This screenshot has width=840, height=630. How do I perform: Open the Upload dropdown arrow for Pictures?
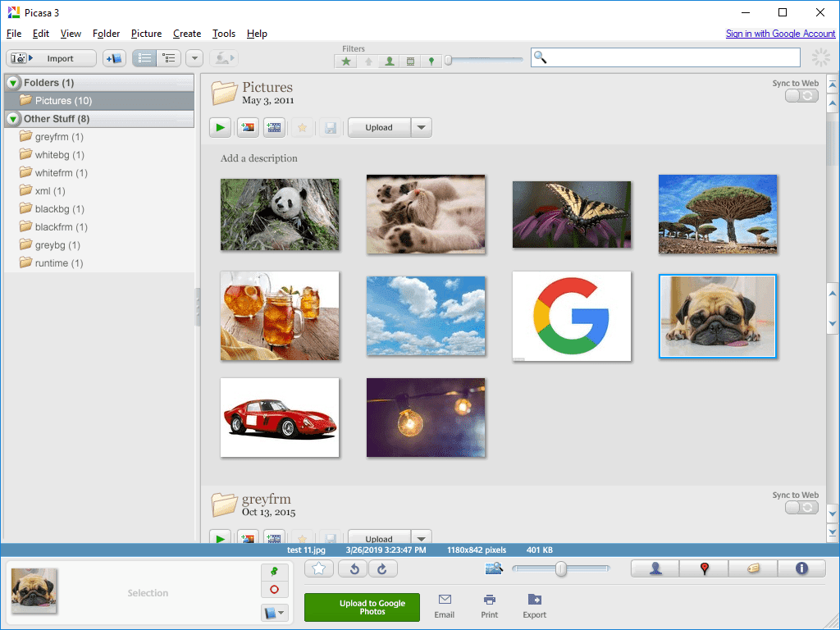(x=422, y=127)
